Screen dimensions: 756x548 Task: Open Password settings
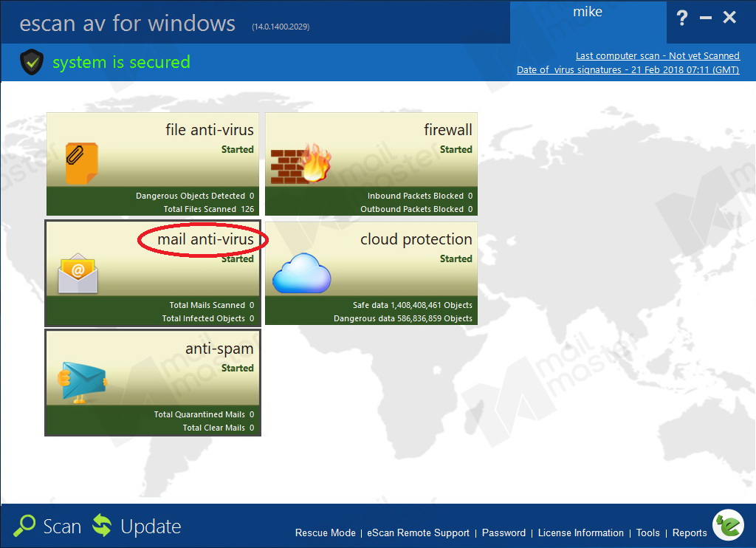point(504,532)
